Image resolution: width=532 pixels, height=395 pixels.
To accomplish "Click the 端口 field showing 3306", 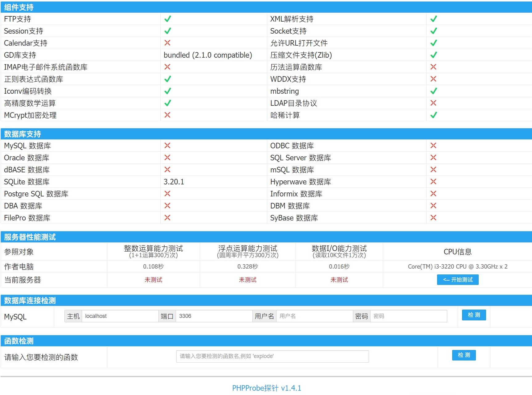I will click(x=214, y=316).
